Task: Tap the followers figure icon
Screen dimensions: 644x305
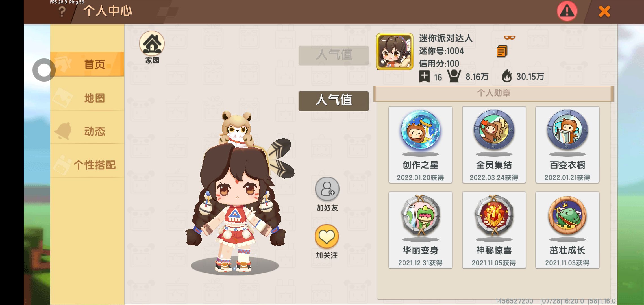Action: point(454,76)
